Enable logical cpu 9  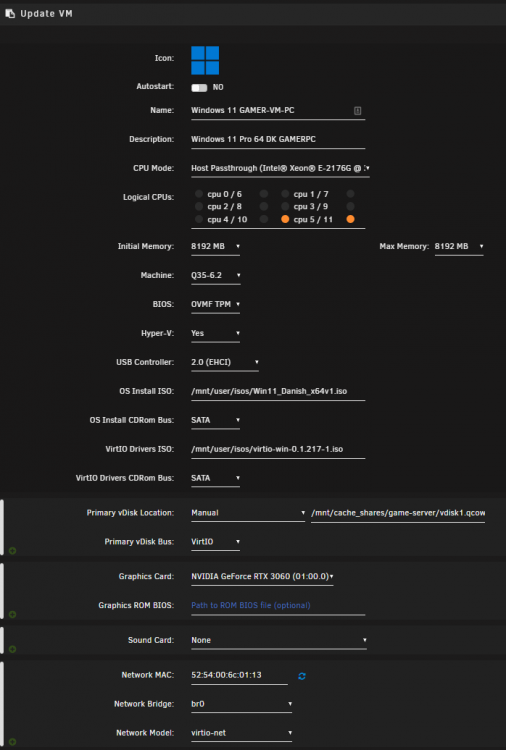tap(350, 206)
